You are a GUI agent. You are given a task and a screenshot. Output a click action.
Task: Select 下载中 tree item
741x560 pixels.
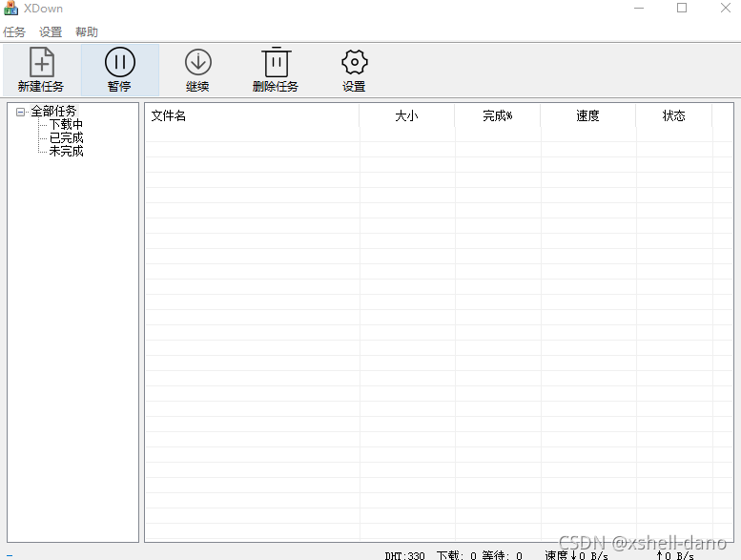66,125
